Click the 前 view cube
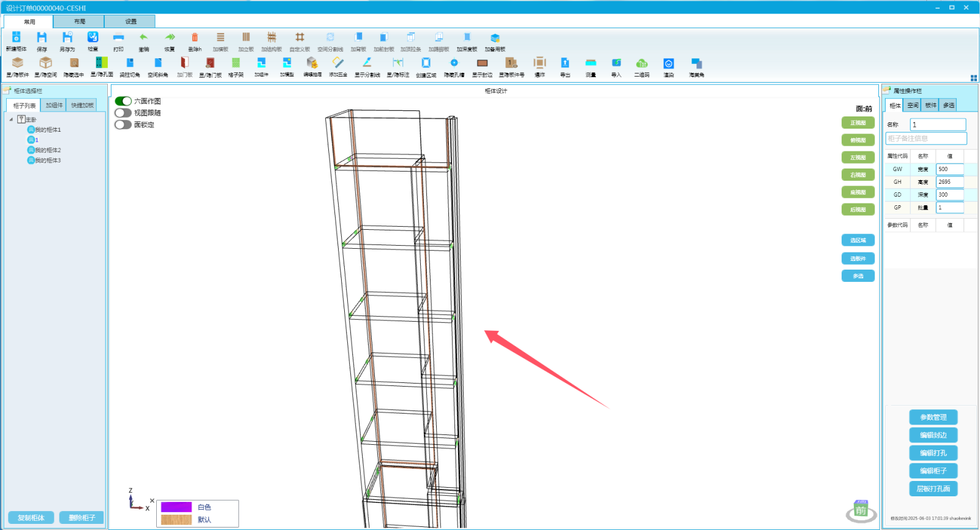Viewport: 980px width, 530px height. [861, 510]
